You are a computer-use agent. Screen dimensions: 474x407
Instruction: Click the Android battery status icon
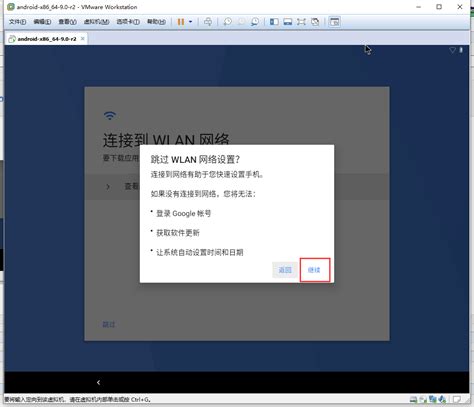(x=461, y=50)
